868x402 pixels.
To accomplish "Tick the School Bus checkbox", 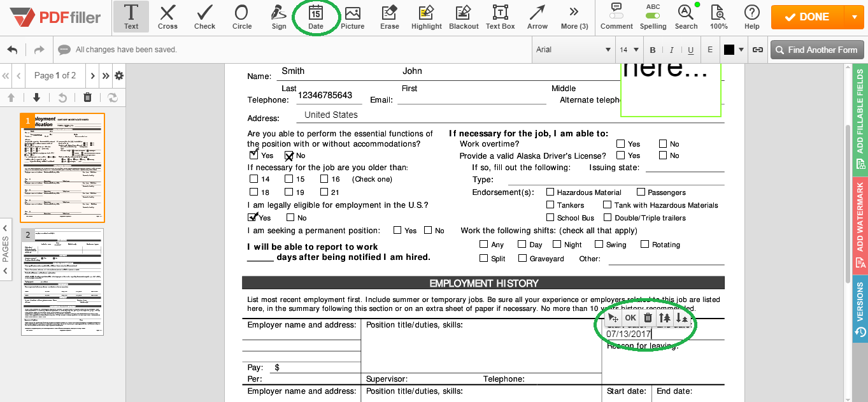I will click(550, 217).
